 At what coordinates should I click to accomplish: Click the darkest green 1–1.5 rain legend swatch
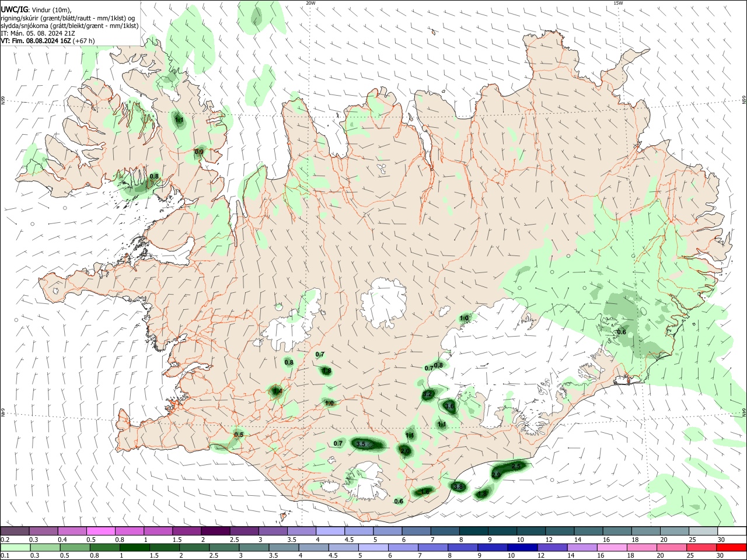coord(135,548)
